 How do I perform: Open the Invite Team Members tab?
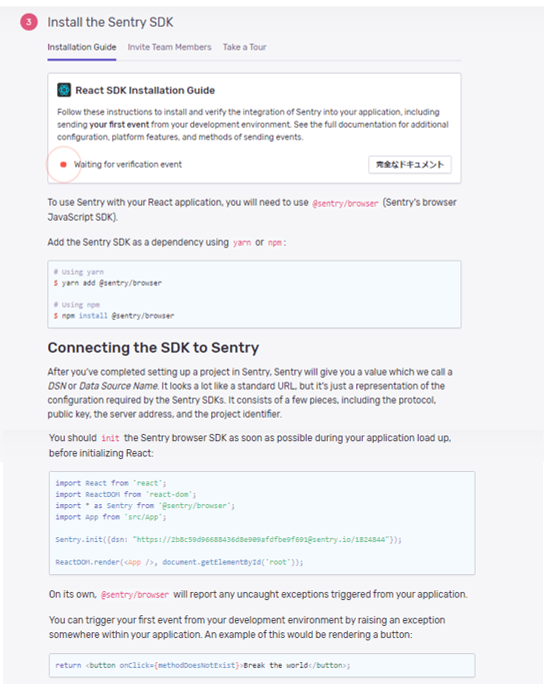[169, 47]
